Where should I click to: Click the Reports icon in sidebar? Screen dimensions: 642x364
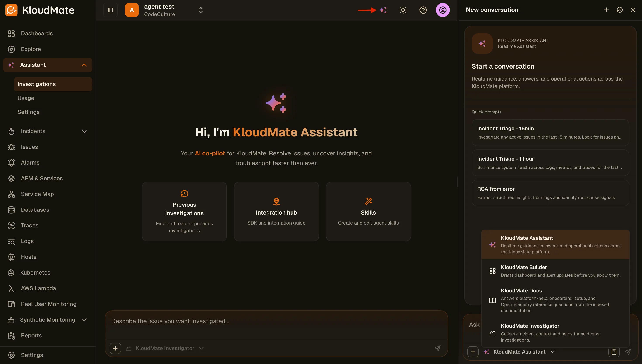pos(11,335)
